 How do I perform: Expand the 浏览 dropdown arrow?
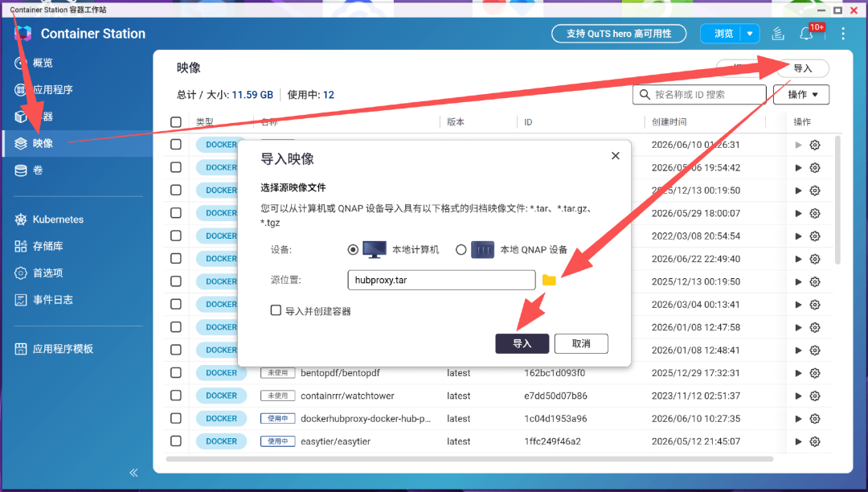tap(750, 34)
